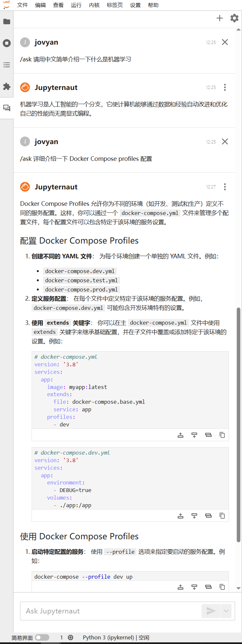Insert docker-compose.dev.yml code above active cell
The image size is (242, 644).
(x=181, y=516)
